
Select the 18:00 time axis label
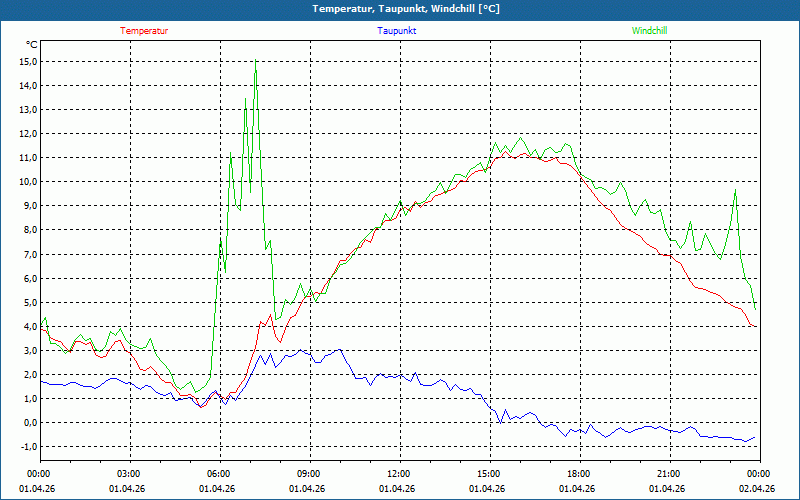[x=578, y=474]
